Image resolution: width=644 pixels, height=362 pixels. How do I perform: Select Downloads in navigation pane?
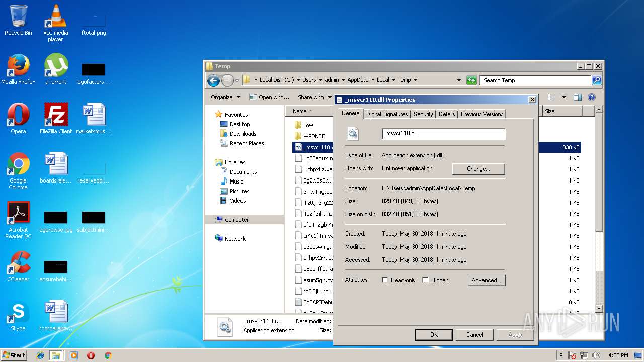(x=238, y=134)
